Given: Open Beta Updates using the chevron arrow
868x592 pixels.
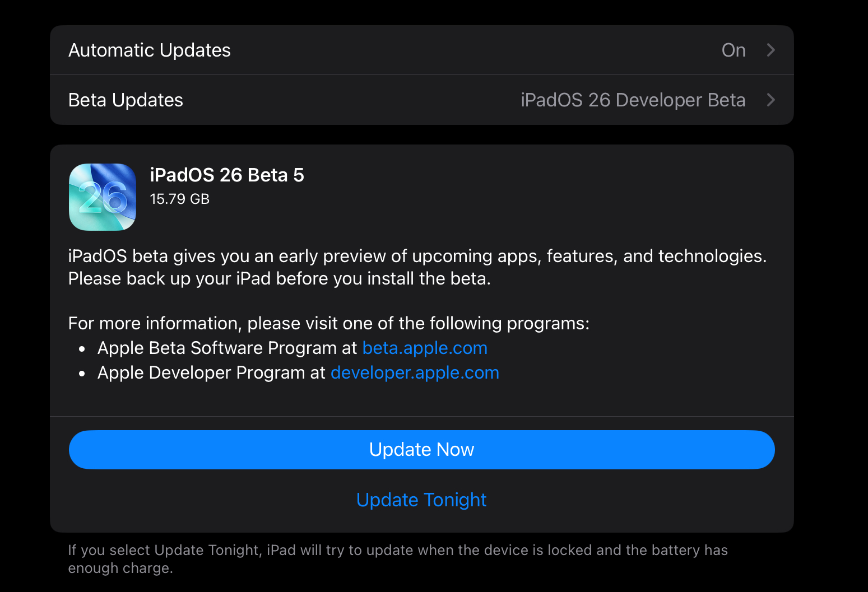Looking at the screenshot, I should (770, 100).
